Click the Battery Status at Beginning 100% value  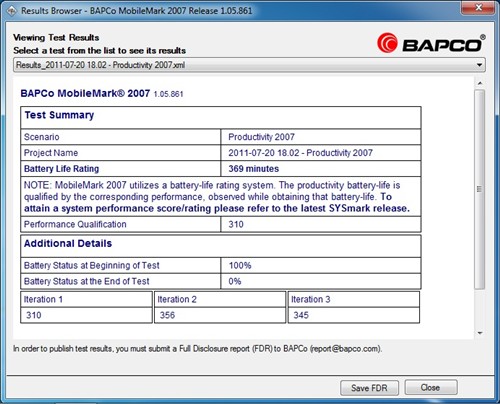click(x=240, y=266)
